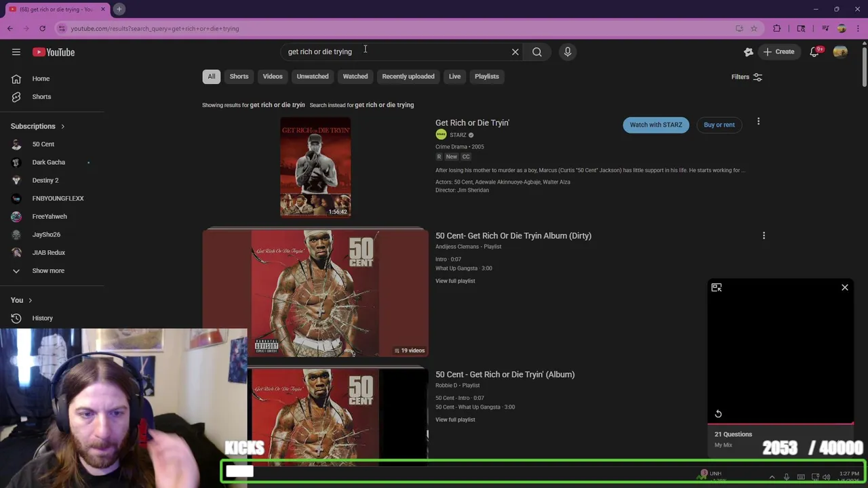Open more options for the STARZ movie result
This screenshot has height=488, width=868.
(x=758, y=122)
